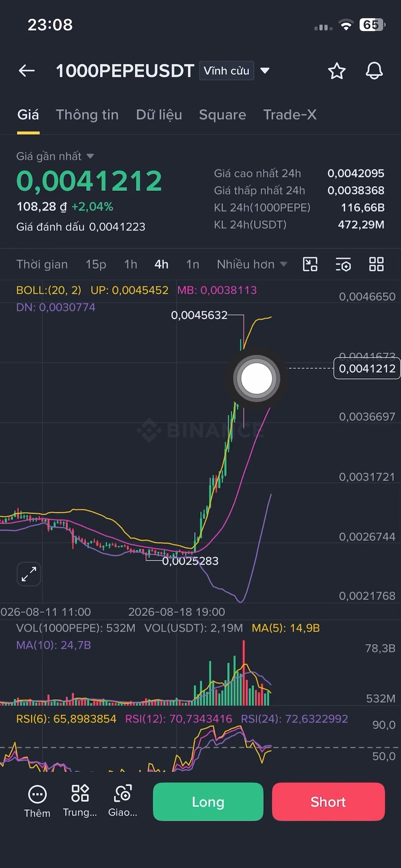Open the Trade-X tab
Viewport: 401px width, 868px height.
coord(290,115)
